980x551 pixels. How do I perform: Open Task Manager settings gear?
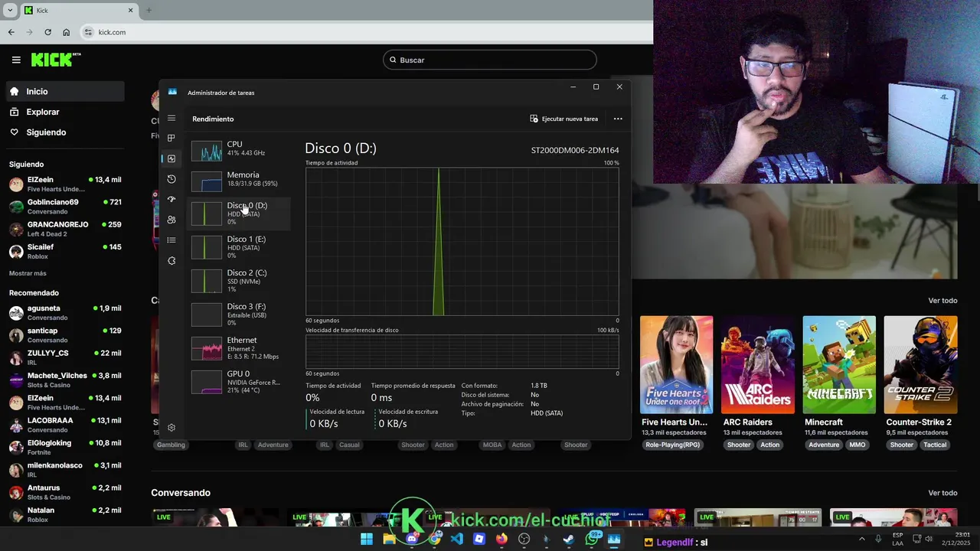click(171, 428)
